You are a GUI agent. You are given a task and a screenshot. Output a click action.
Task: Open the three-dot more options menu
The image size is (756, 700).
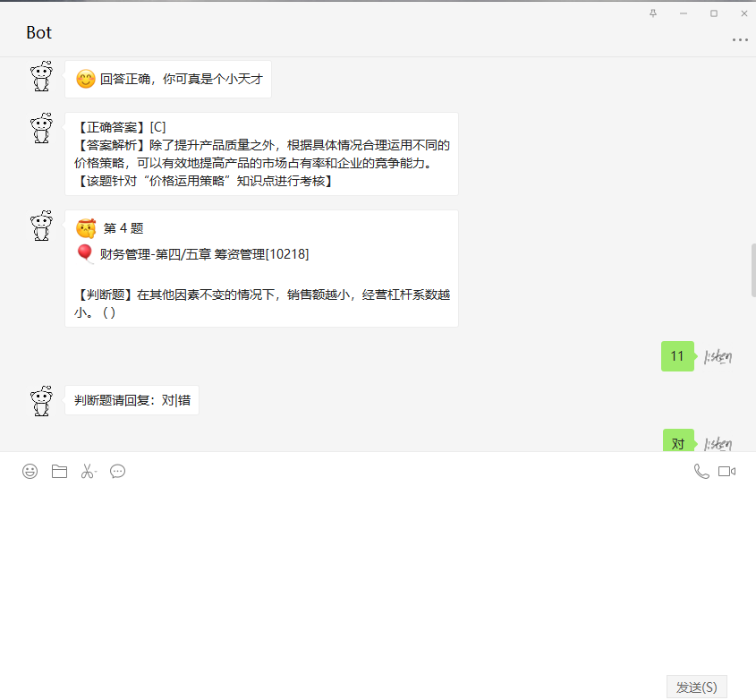coord(740,39)
